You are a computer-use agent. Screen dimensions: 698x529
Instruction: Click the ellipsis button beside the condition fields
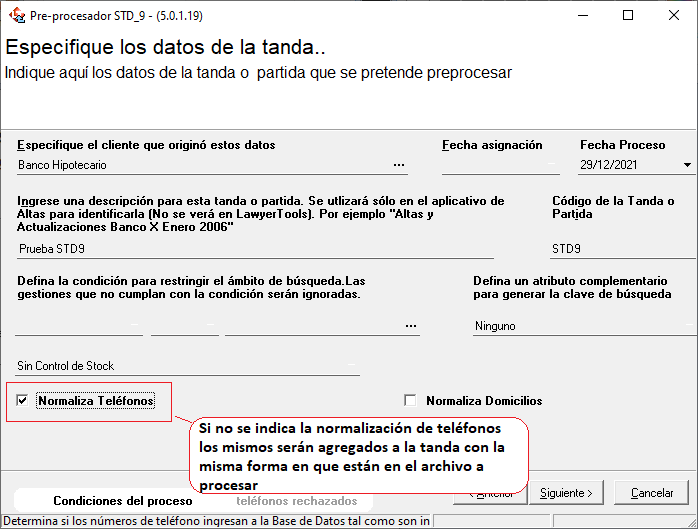[411, 326]
